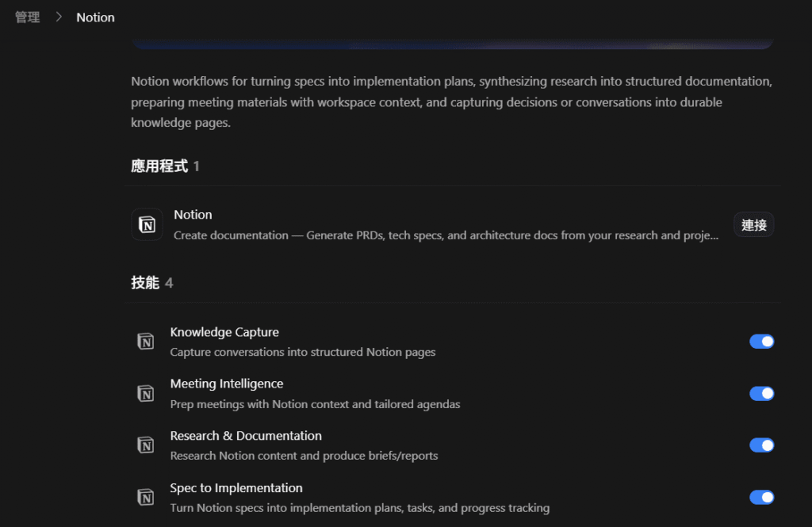Click 'Turn Notion specs into implementation plans' description

(x=360, y=508)
